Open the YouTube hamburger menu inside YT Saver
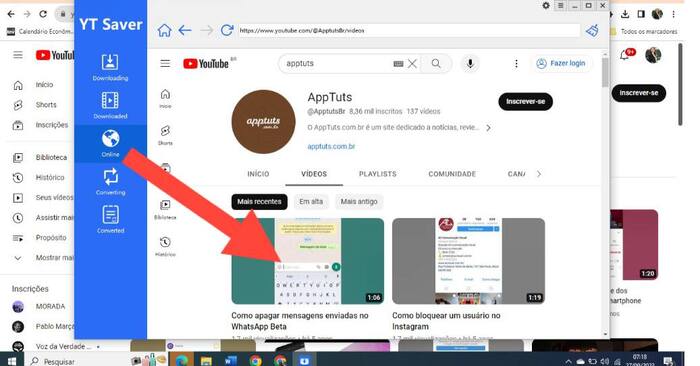Screen dimensions: 700x366 165,63
